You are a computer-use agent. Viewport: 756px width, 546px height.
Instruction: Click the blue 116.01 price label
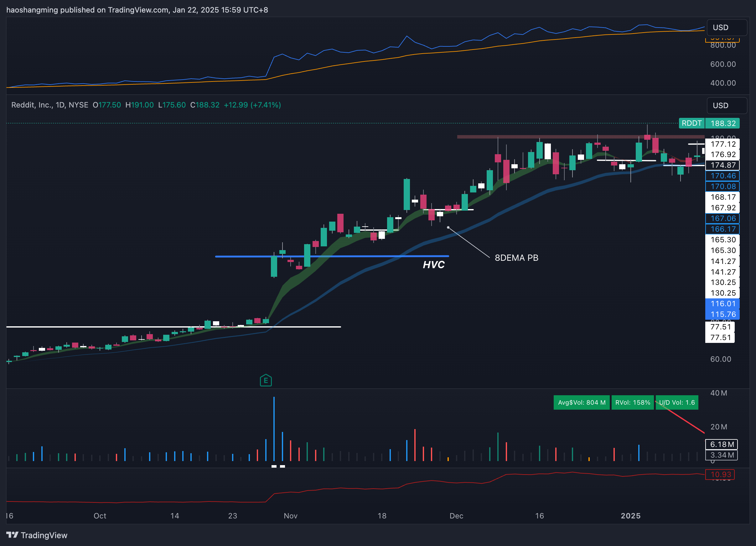coord(722,303)
